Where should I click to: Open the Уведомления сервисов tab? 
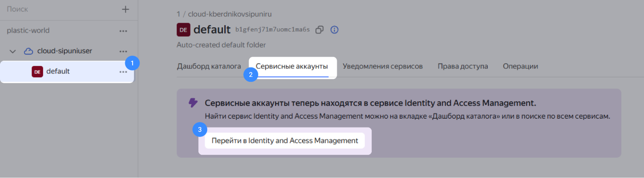pos(383,66)
